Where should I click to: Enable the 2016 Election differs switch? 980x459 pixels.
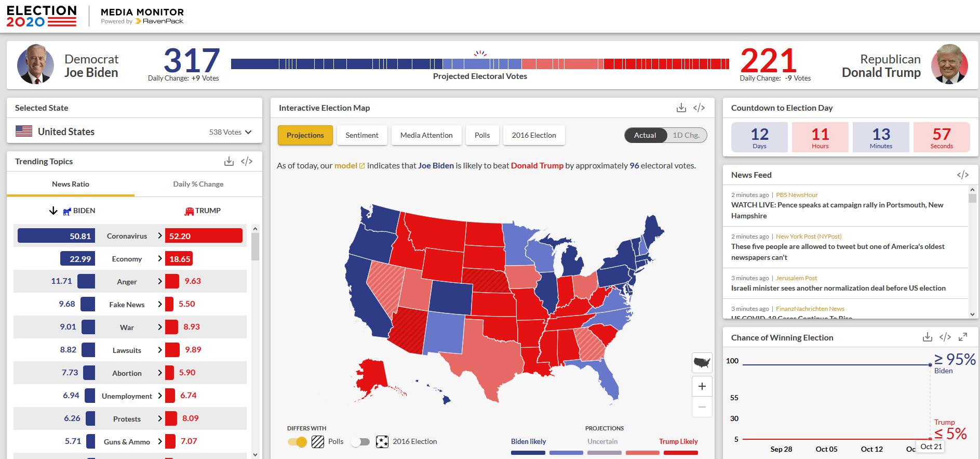pos(360,442)
